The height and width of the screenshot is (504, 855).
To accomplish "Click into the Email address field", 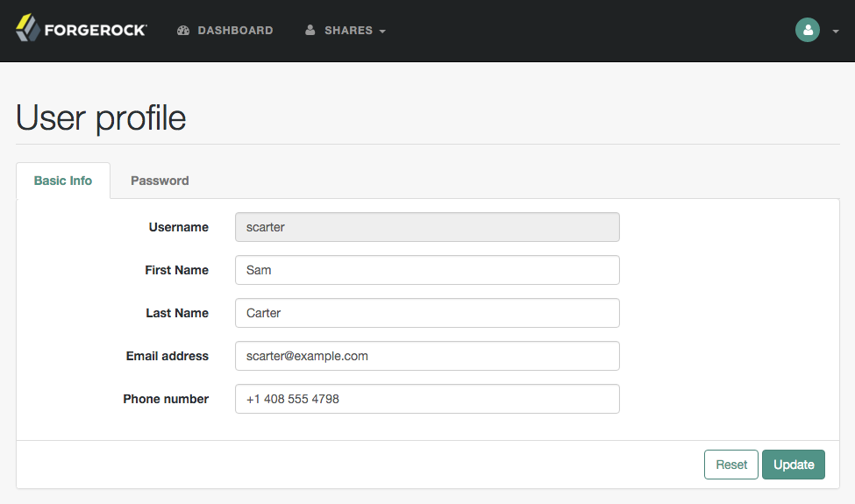I will (x=427, y=356).
